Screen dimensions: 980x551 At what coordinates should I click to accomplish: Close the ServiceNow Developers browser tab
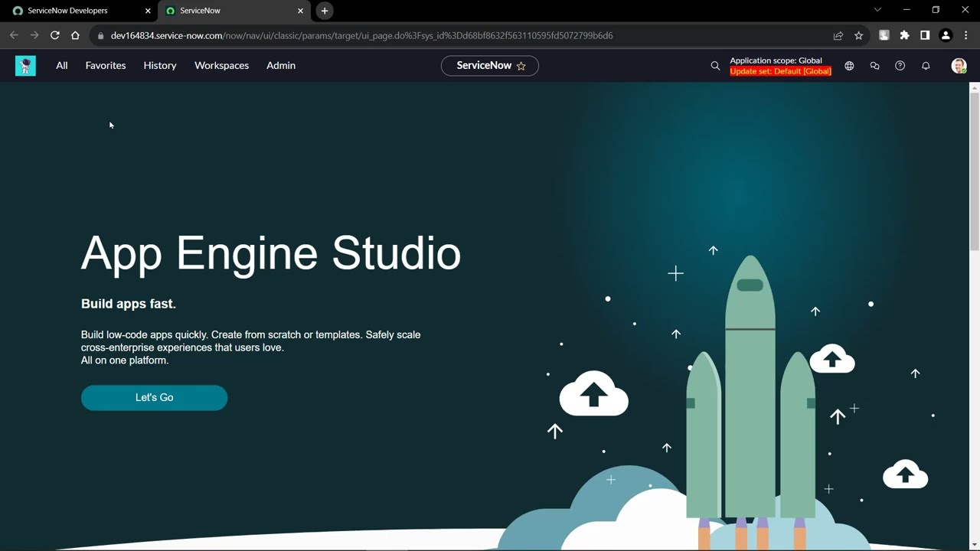(148, 11)
